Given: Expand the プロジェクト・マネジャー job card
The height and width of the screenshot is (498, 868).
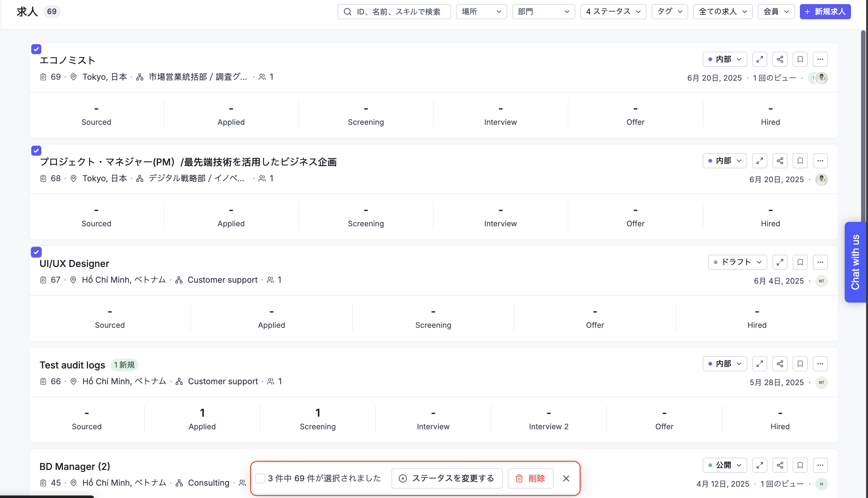Looking at the screenshot, I should [759, 161].
